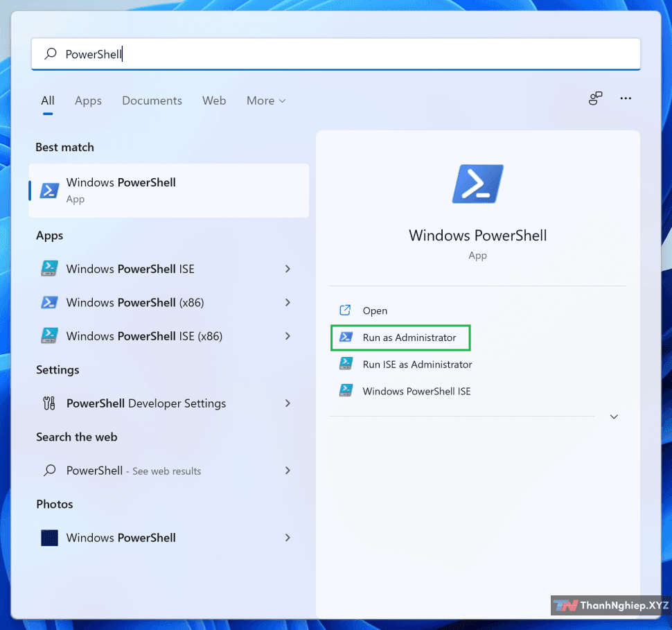Open the More filter dropdown
672x630 pixels.
tap(266, 100)
